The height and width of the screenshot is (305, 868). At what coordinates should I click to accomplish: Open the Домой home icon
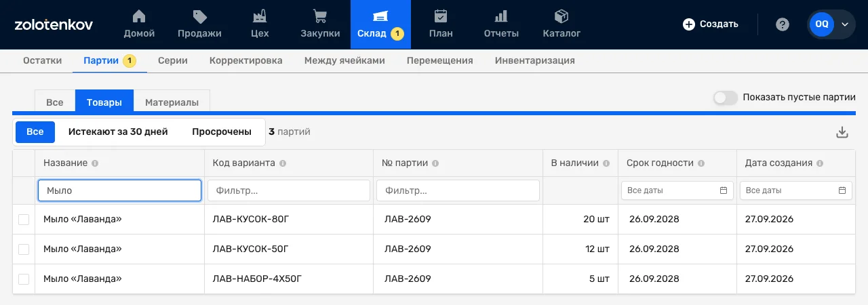pyautogui.click(x=139, y=16)
